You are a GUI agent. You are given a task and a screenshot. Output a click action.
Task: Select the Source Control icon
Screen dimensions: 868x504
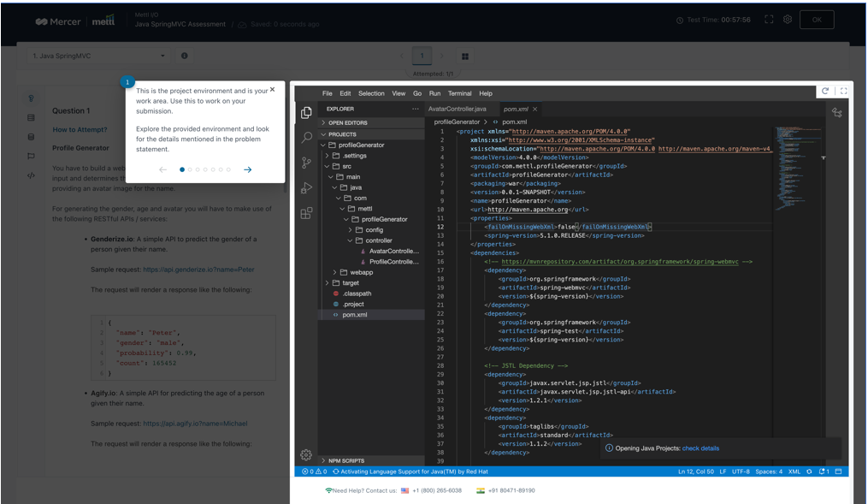click(305, 162)
